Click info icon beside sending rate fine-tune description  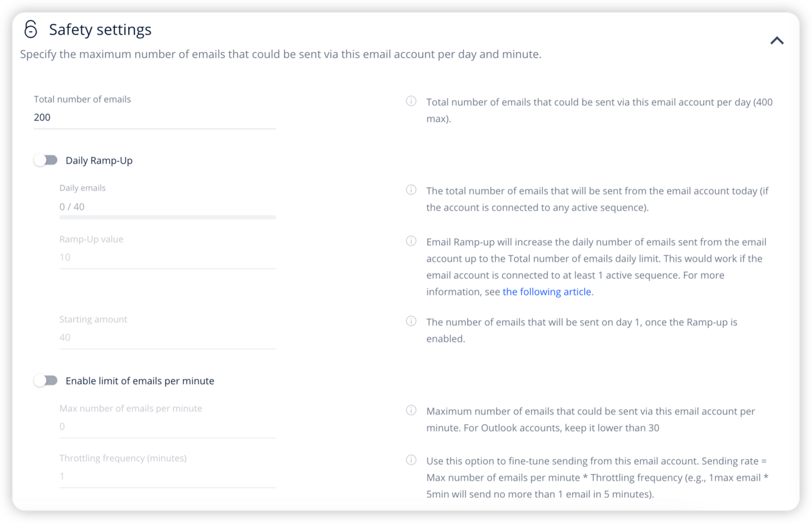(411, 460)
